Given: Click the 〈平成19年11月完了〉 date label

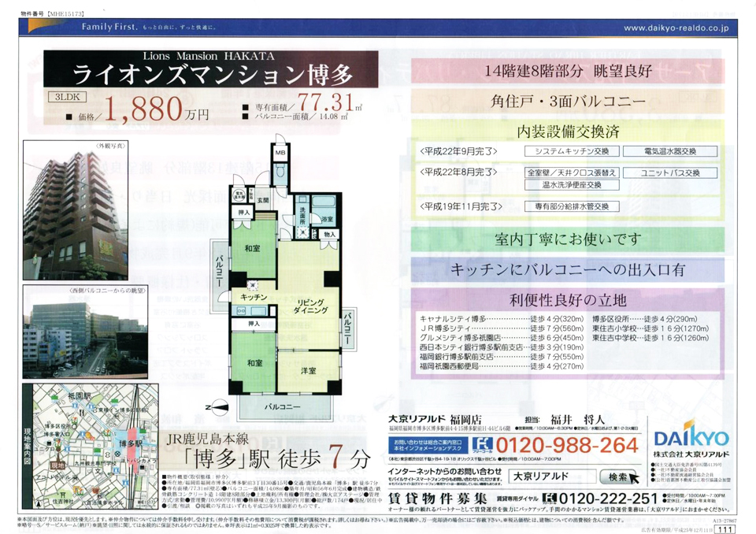Looking at the screenshot, I should pos(461,206).
